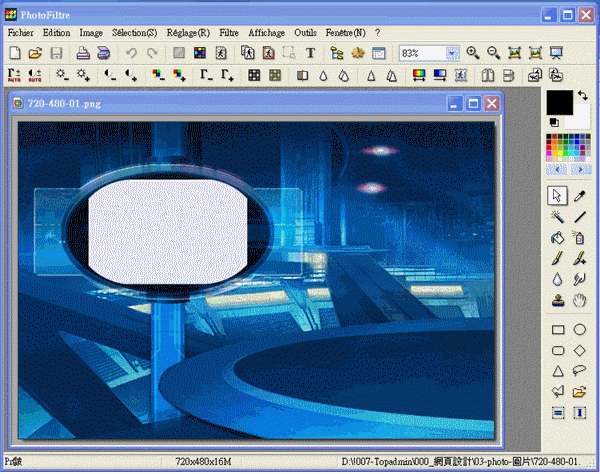The height and width of the screenshot is (474, 600).
Task: Click the 720-480-01.png document title bar
Action: (x=220, y=102)
